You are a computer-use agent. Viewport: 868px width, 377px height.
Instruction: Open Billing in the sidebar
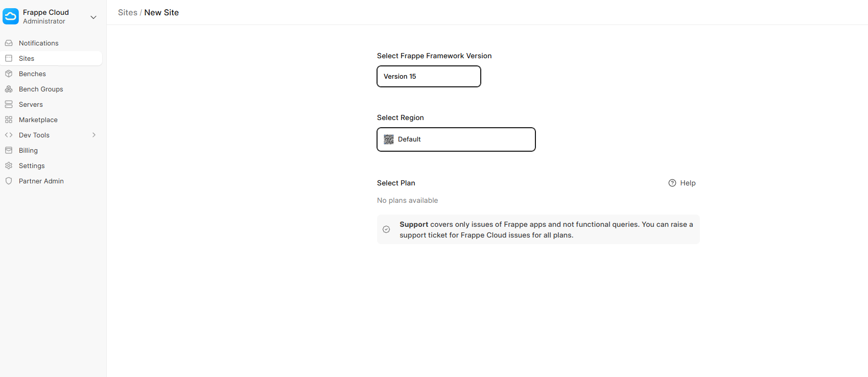point(51,150)
